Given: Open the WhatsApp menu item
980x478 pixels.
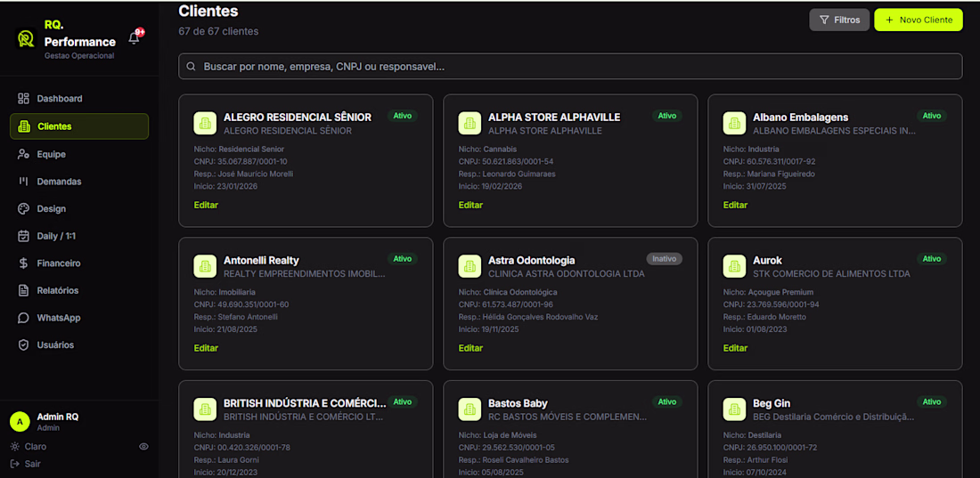Looking at the screenshot, I should [58, 318].
